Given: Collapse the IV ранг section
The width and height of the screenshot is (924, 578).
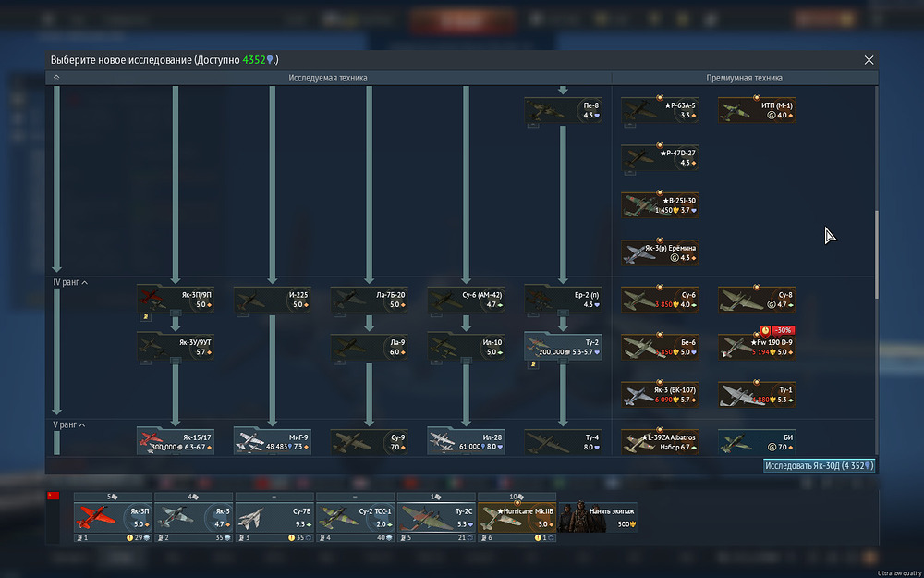Looking at the screenshot, I should 85,282.
